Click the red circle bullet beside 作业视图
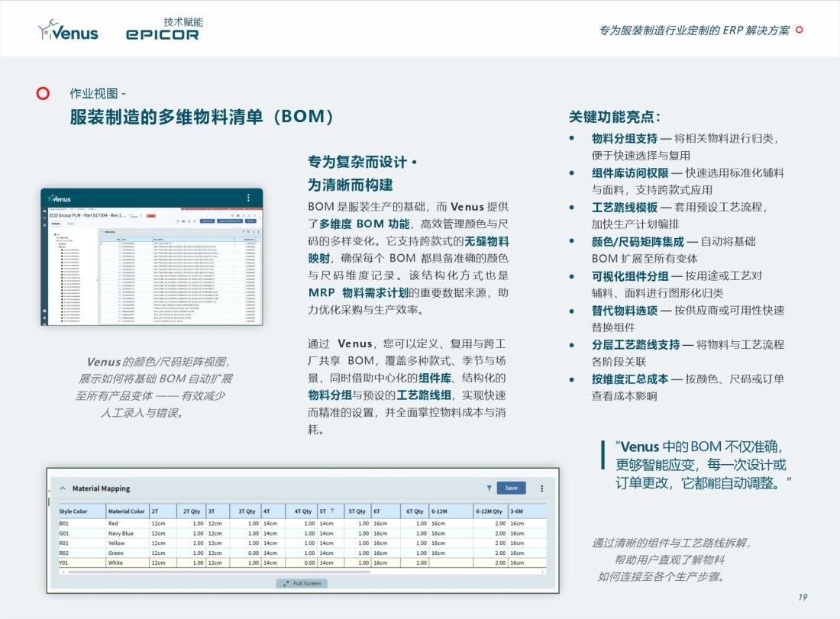Image resolution: width=840 pixels, height=619 pixels. click(43, 94)
